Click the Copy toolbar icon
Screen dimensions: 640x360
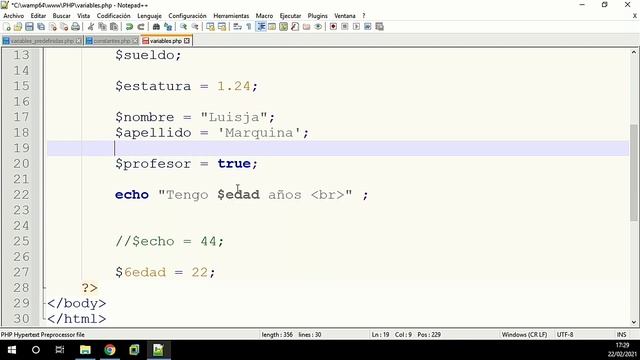click(x=102, y=27)
